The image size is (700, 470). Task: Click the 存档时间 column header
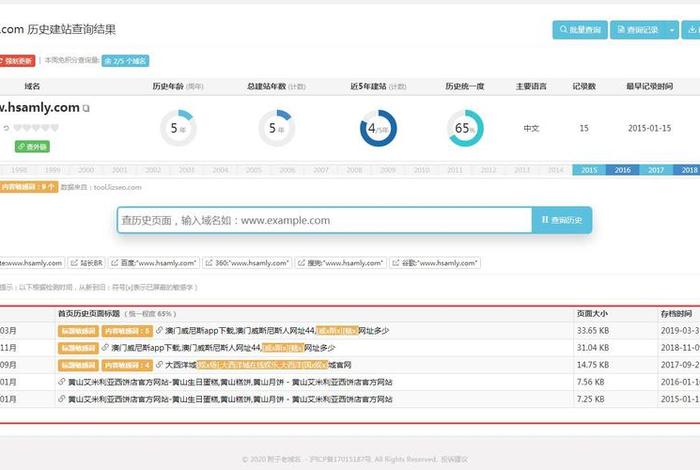pyautogui.click(x=676, y=314)
